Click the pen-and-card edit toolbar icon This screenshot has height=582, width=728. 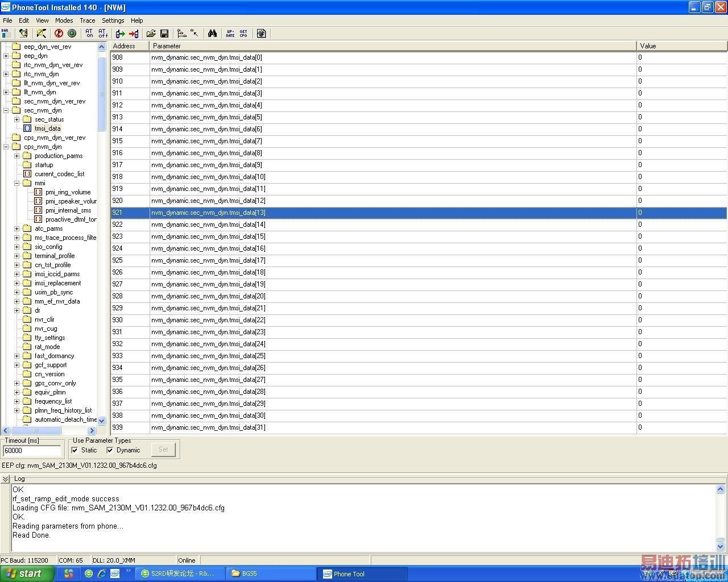click(23, 34)
